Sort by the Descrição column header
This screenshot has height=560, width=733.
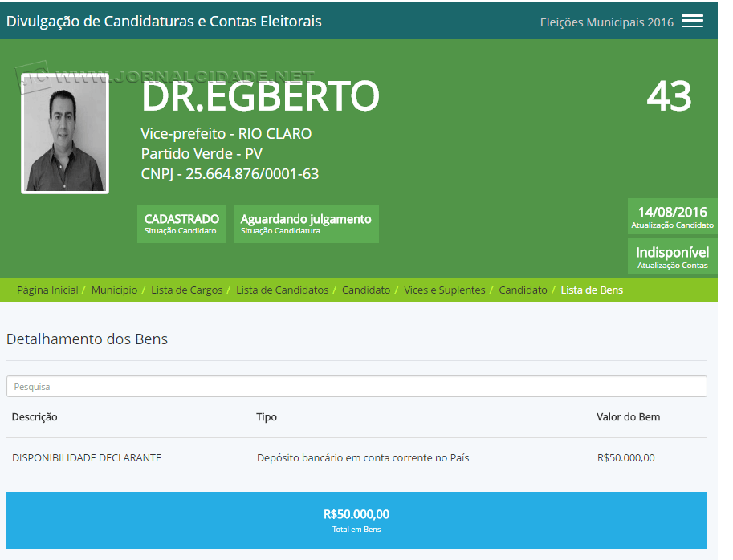coord(35,416)
